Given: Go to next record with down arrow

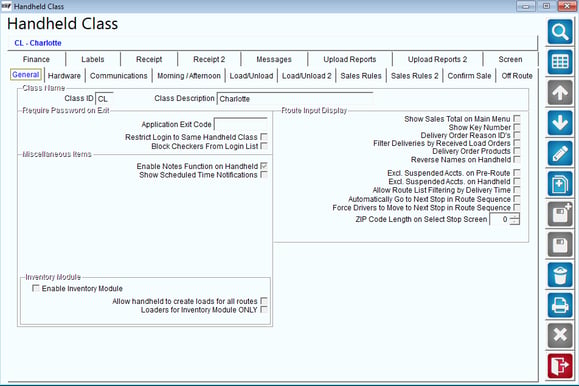Looking at the screenshot, I should (560, 123).
